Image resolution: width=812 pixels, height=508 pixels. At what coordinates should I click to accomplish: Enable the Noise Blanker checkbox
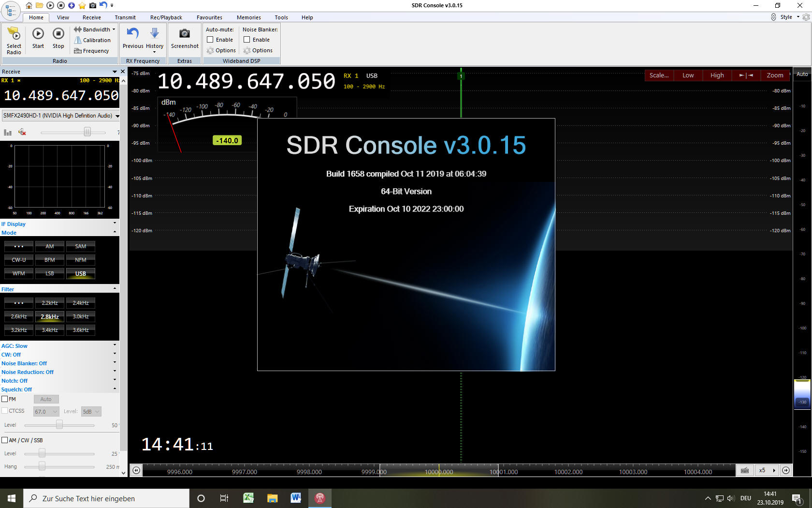click(x=247, y=40)
